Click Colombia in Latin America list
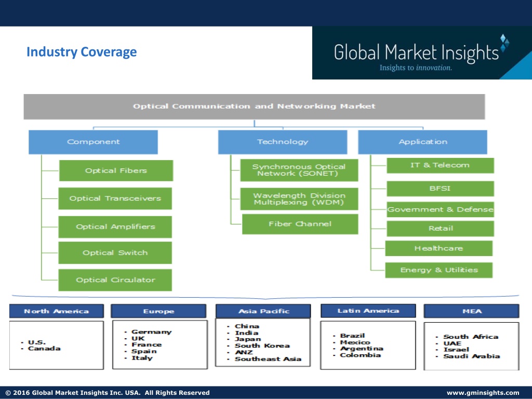 pyautogui.click(x=361, y=355)
